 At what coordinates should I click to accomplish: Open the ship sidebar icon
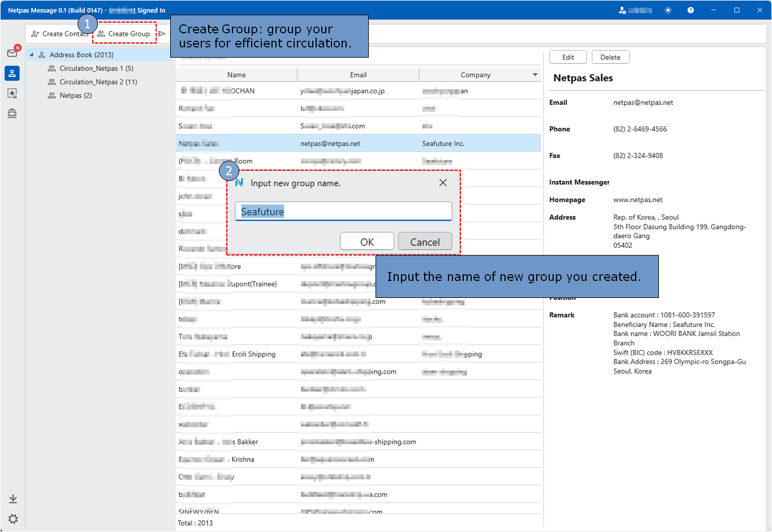[12, 114]
